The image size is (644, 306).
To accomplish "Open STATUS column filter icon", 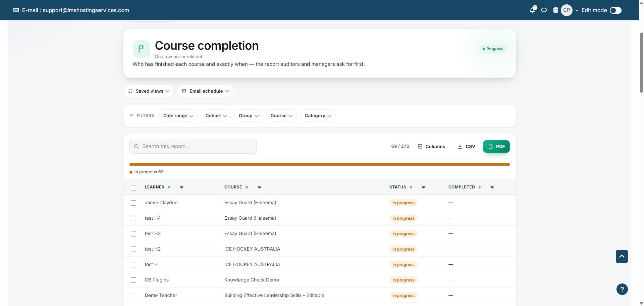I will [423, 187].
